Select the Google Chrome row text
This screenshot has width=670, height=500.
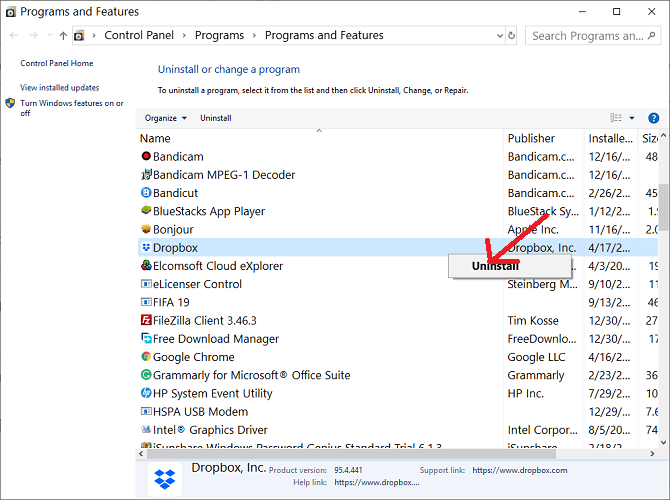(x=194, y=357)
